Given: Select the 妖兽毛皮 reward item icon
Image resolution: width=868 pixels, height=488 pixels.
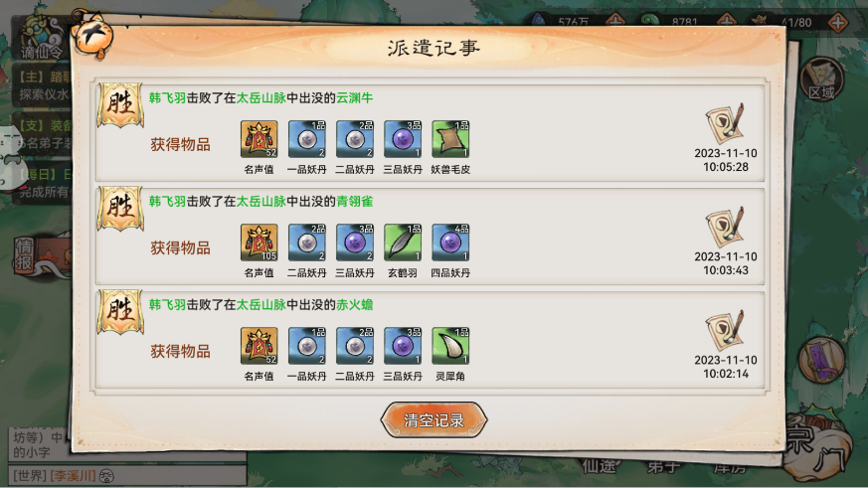Looking at the screenshot, I should coord(450,139).
